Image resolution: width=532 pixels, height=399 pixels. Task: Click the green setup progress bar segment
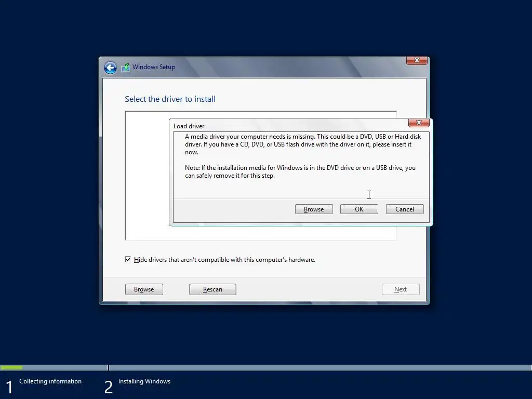point(11,367)
